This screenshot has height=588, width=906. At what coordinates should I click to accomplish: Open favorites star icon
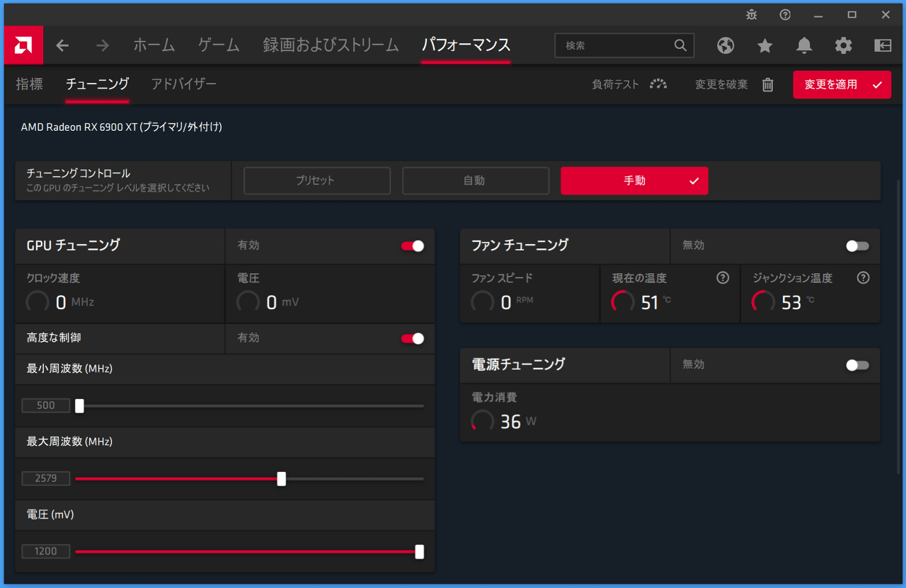point(765,45)
